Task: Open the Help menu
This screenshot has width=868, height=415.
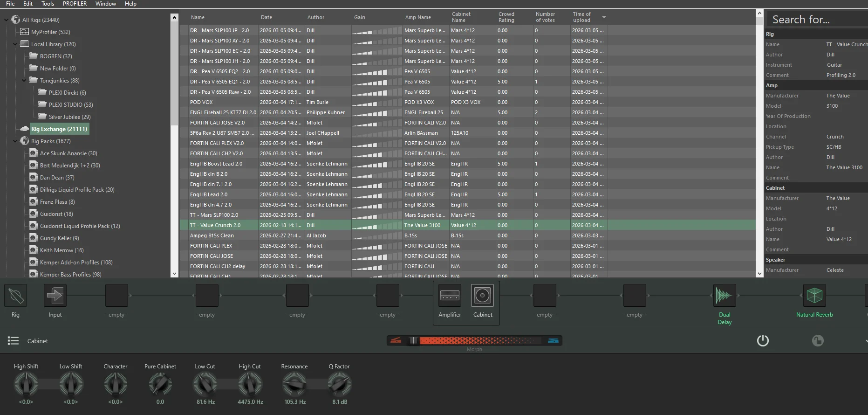Action: (130, 4)
